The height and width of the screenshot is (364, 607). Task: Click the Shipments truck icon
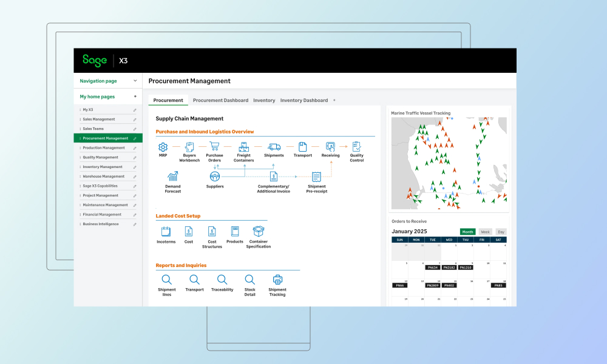(x=274, y=147)
